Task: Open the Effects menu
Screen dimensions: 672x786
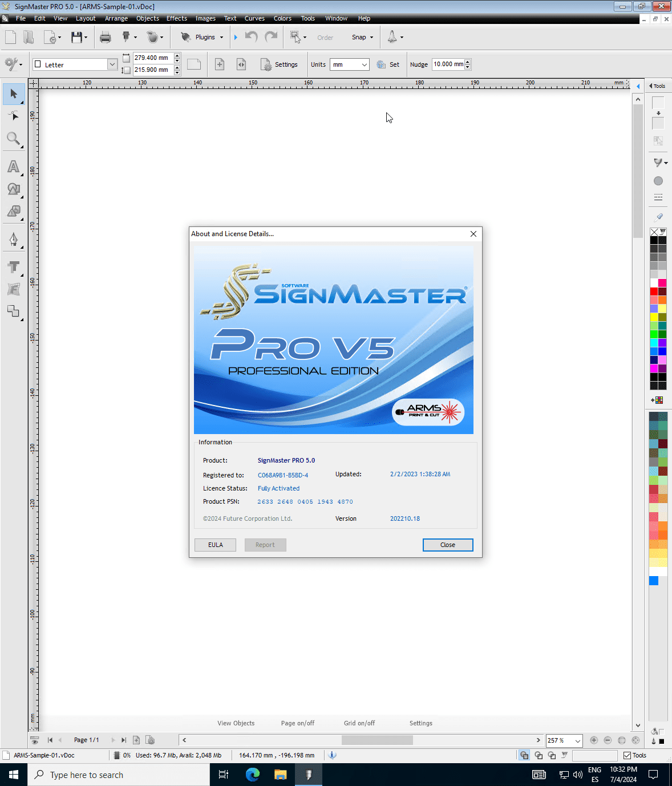Action: (176, 18)
